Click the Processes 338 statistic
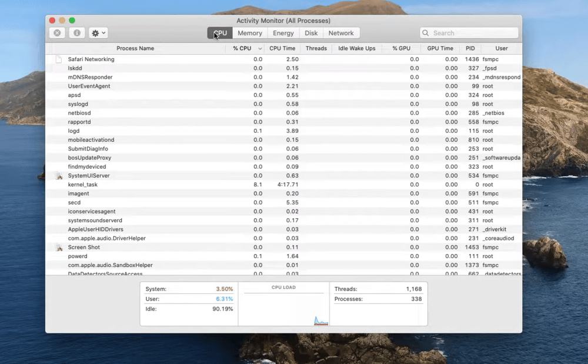 (x=378, y=299)
